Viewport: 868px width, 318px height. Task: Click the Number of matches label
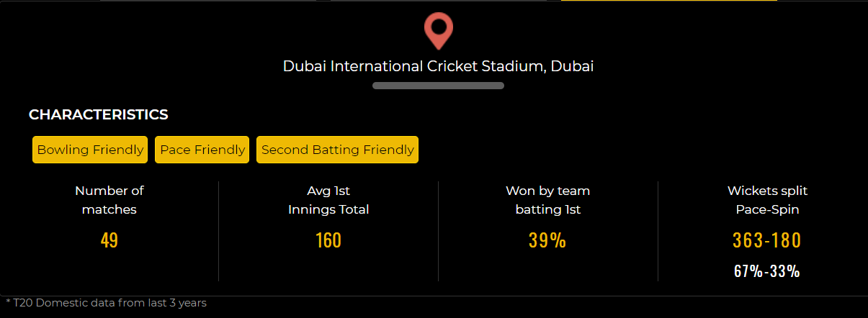[109, 200]
